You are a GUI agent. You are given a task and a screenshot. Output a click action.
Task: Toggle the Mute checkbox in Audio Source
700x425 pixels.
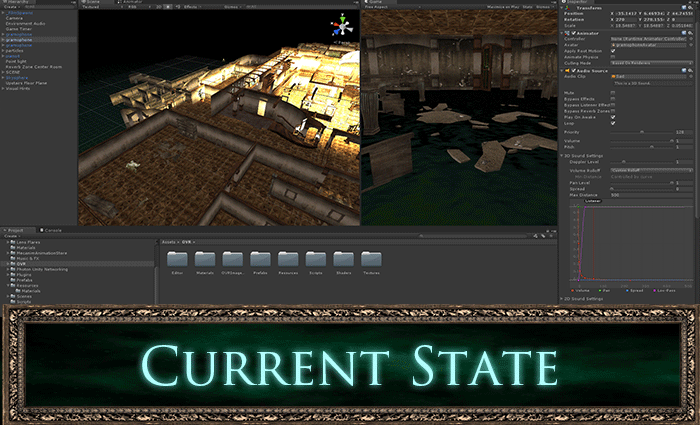click(613, 92)
